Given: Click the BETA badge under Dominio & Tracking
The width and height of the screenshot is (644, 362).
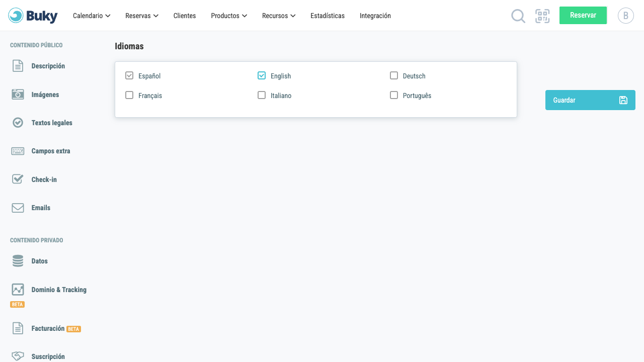Looking at the screenshot, I should (x=18, y=304).
